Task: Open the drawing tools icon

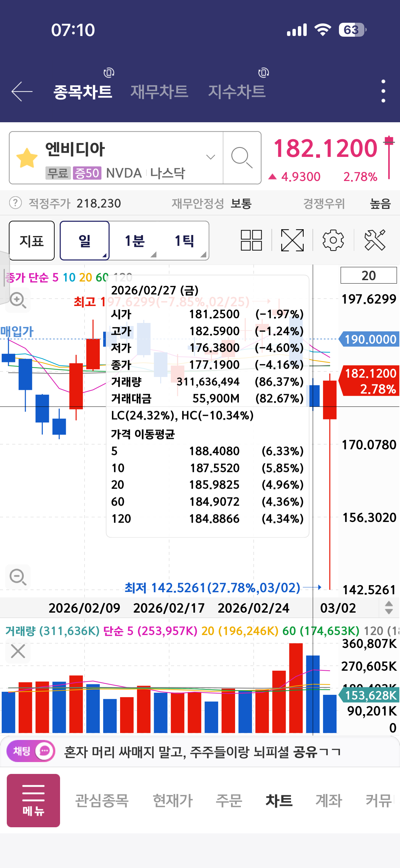Action: coord(375,240)
